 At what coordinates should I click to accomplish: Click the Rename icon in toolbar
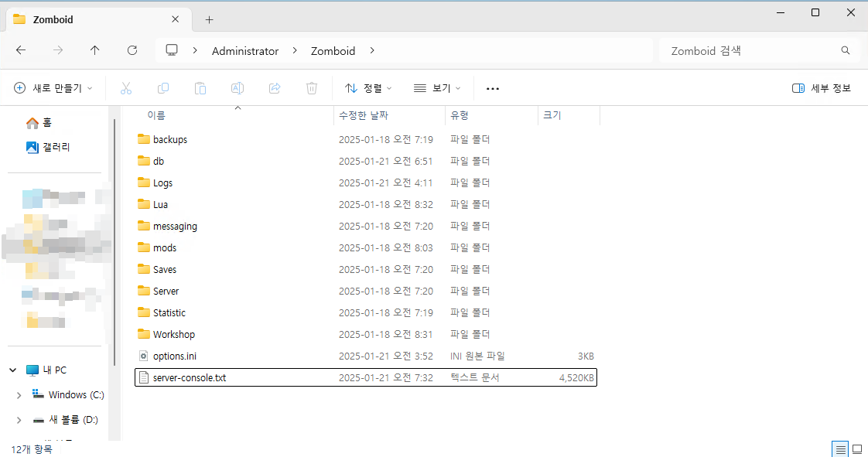pos(238,88)
